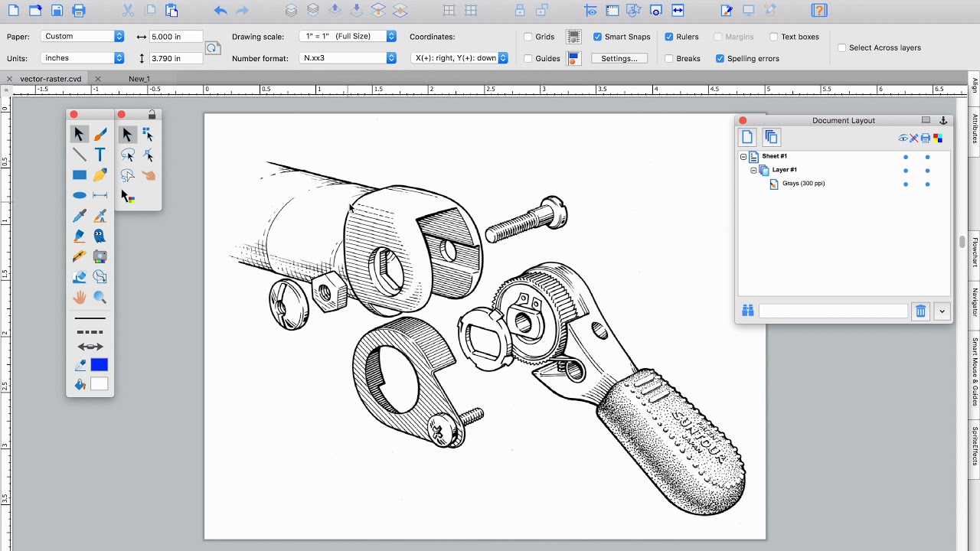Enable the Grids checkbox

pos(528,37)
